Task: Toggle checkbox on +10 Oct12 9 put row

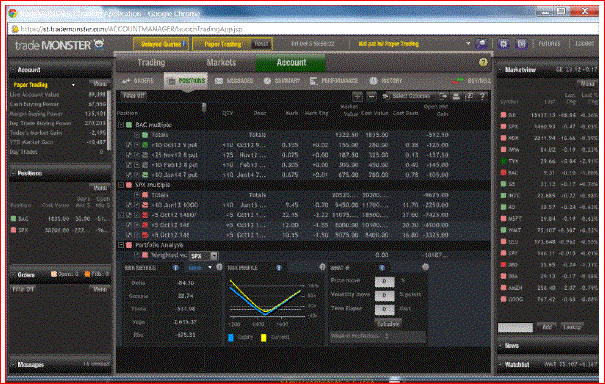Action: (129, 145)
